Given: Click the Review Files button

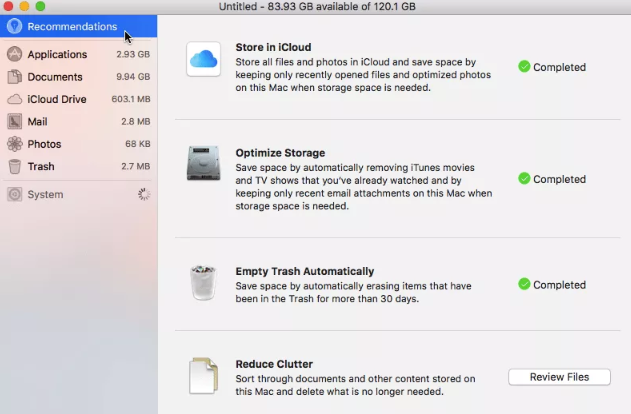Looking at the screenshot, I should tap(559, 377).
